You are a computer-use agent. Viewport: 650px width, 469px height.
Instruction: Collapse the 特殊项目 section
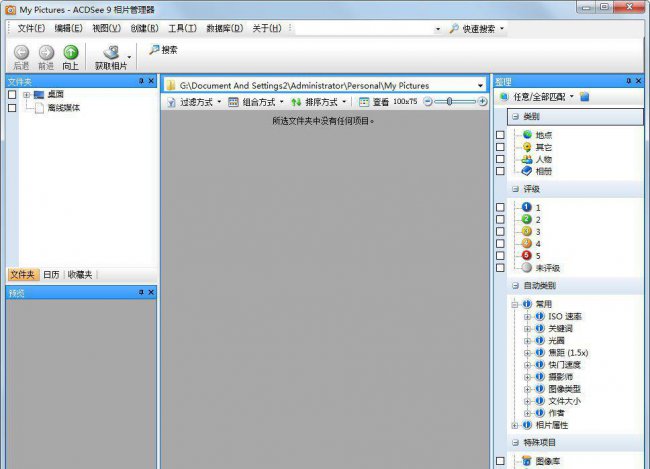515,442
